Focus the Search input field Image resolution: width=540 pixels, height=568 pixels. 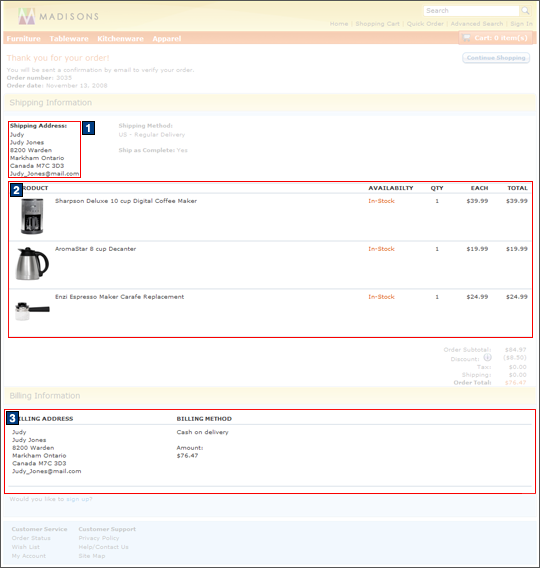point(471,11)
